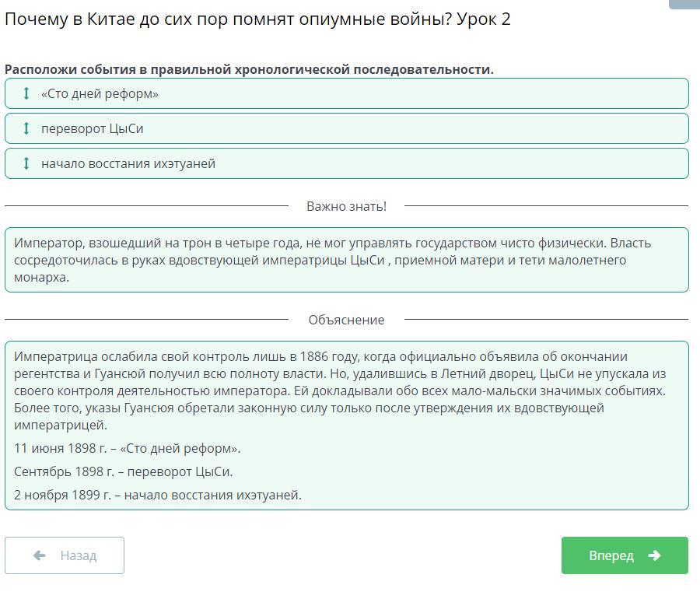Select the «Сто дней реформ» answer text
The image size is (700, 592).
pos(100,93)
